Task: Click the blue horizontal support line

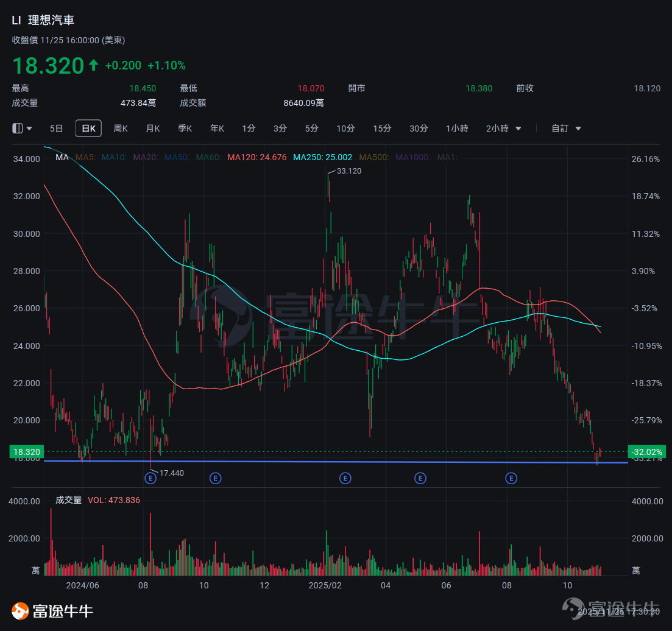Action: [x=336, y=462]
